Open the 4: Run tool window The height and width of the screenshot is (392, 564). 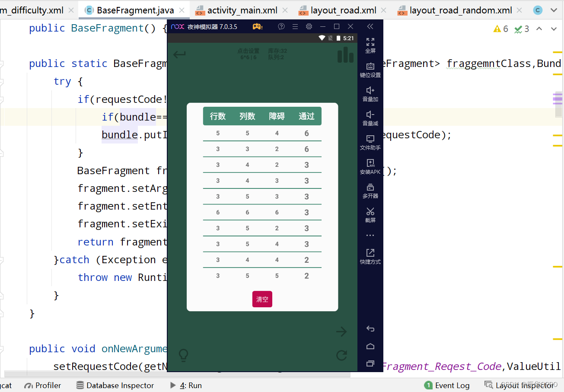click(x=186, y=385)
